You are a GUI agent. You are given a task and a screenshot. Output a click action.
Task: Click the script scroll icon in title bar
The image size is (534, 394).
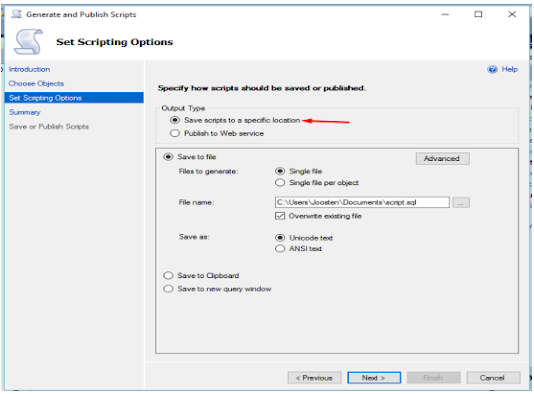[16, 14]
